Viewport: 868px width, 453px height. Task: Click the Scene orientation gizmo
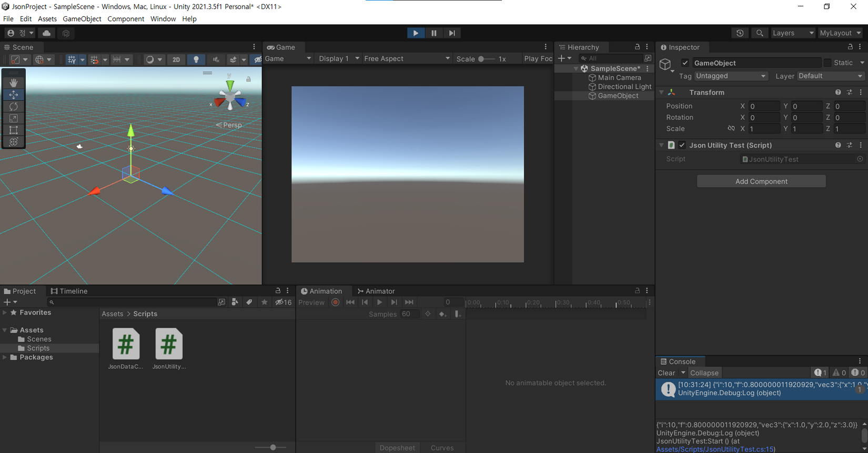230,96
